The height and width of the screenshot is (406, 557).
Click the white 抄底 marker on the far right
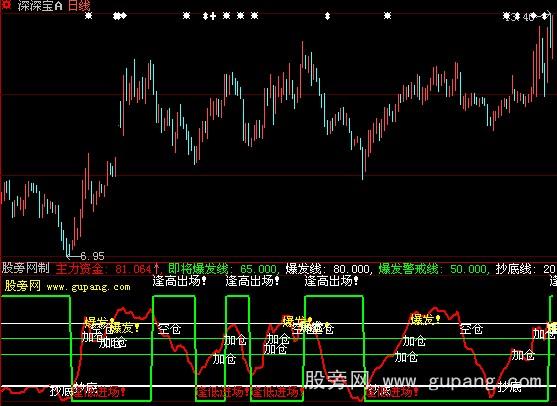[509, 386]
